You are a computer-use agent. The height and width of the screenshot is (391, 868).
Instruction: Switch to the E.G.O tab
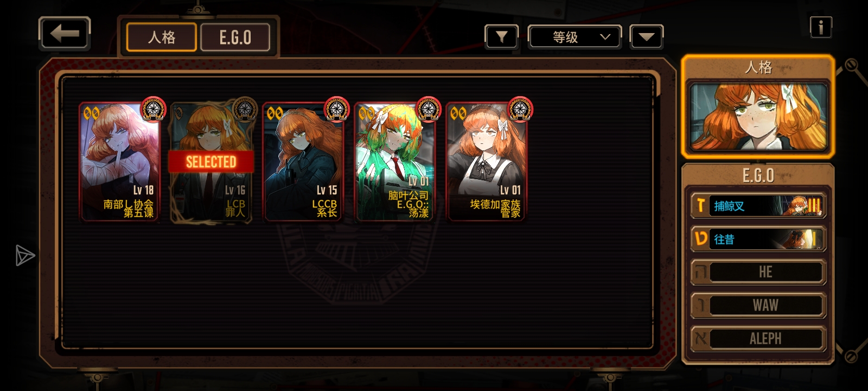pos(235,37)
